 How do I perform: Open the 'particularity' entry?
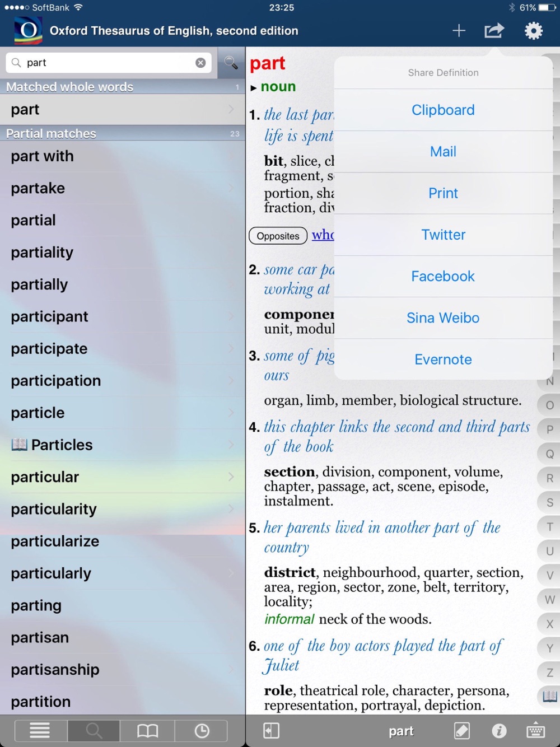click(122, 509)
